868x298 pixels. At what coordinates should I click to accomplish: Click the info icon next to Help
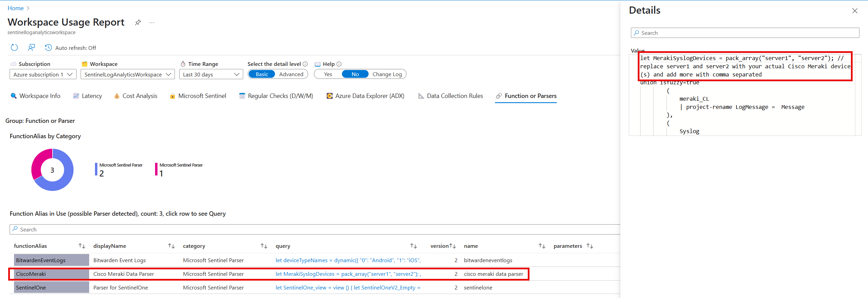pos(339,64)
